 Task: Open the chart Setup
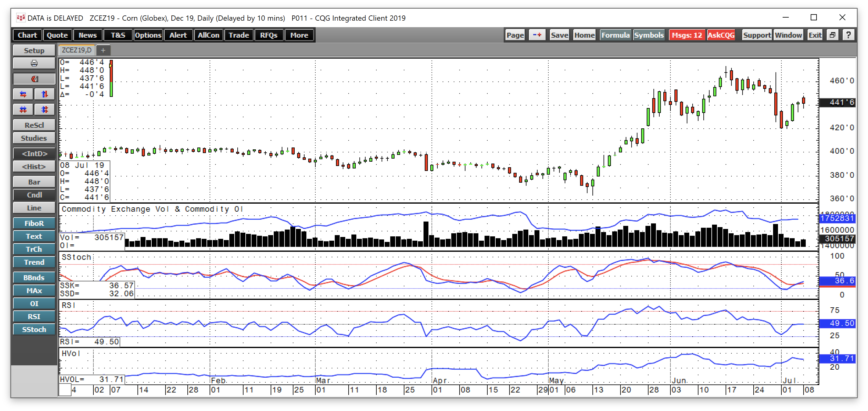point(34,50)
